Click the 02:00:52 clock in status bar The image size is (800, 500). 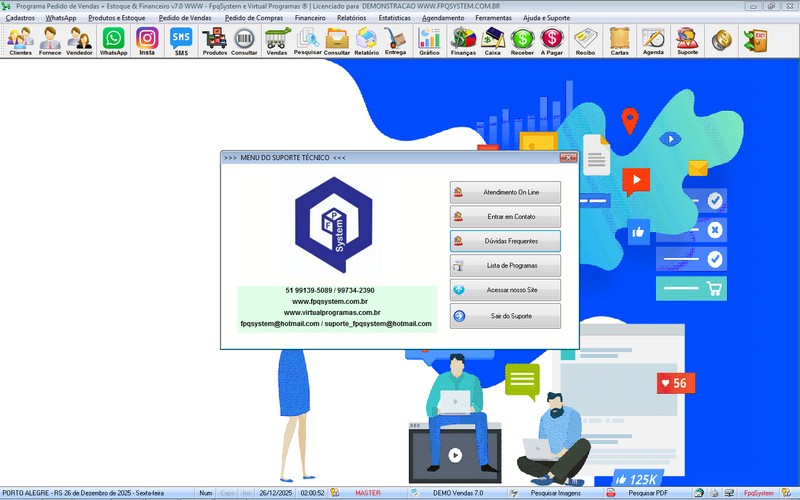click(x=312, y=493)
